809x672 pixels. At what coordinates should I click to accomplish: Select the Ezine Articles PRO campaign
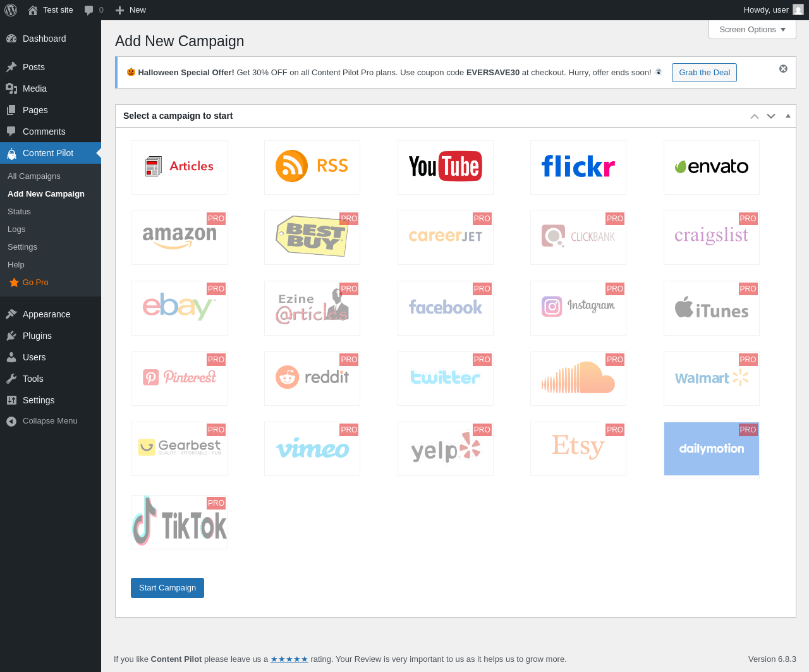point(312,308)
